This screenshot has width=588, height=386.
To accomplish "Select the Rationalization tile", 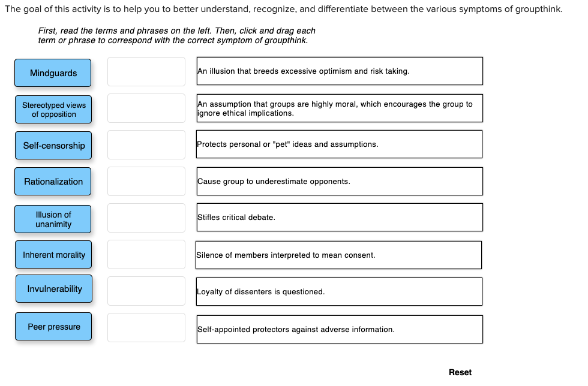I will (x=53, y=182).
